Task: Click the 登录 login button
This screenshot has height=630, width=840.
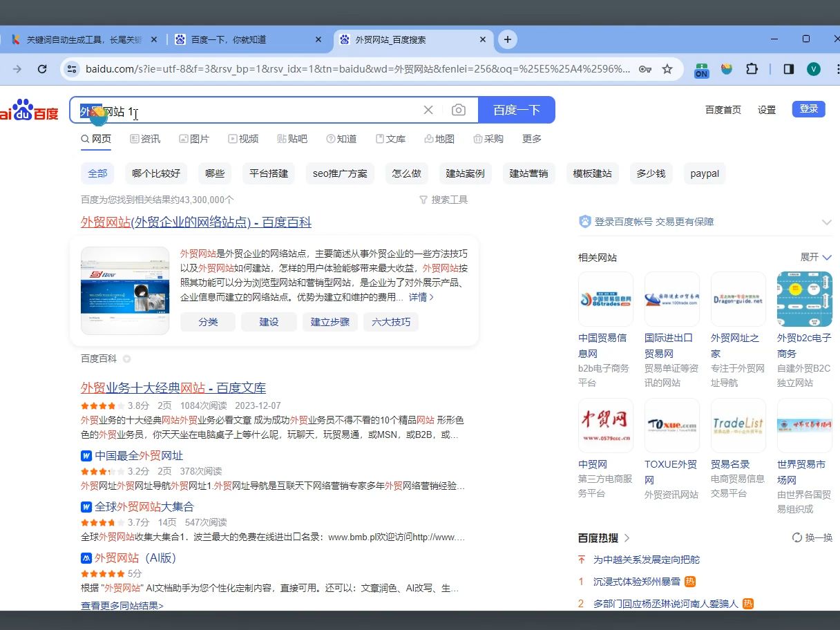Action: point(809,109)
